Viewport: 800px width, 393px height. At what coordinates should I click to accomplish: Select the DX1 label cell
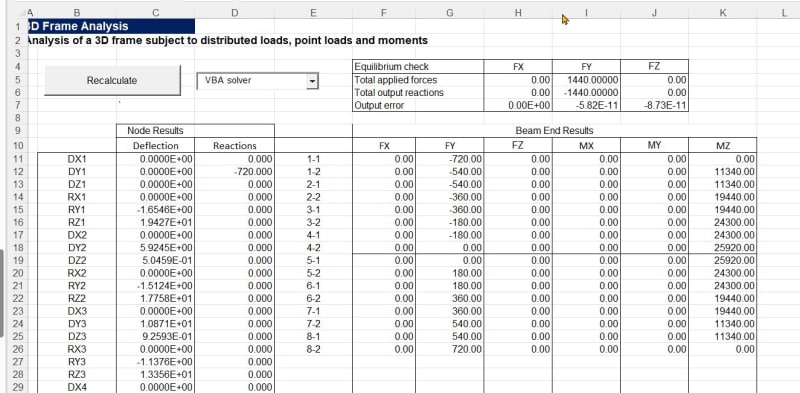click(77, 159)
